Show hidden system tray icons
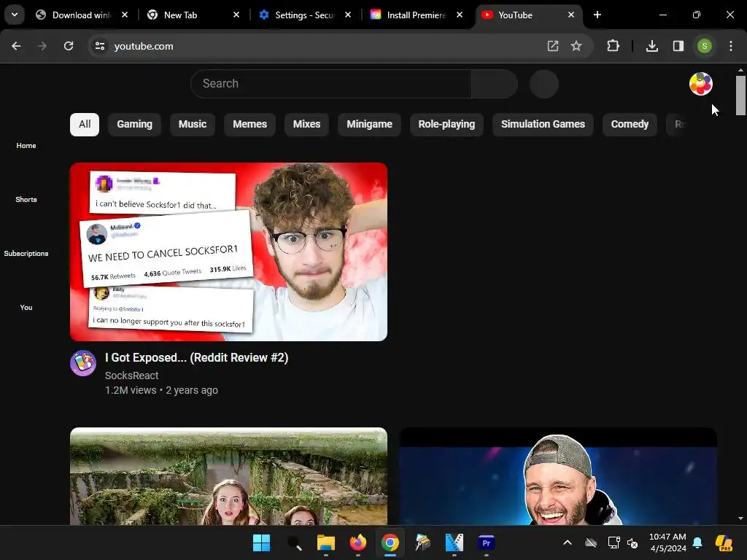This screenshot has height=560, width=747. 568,542
